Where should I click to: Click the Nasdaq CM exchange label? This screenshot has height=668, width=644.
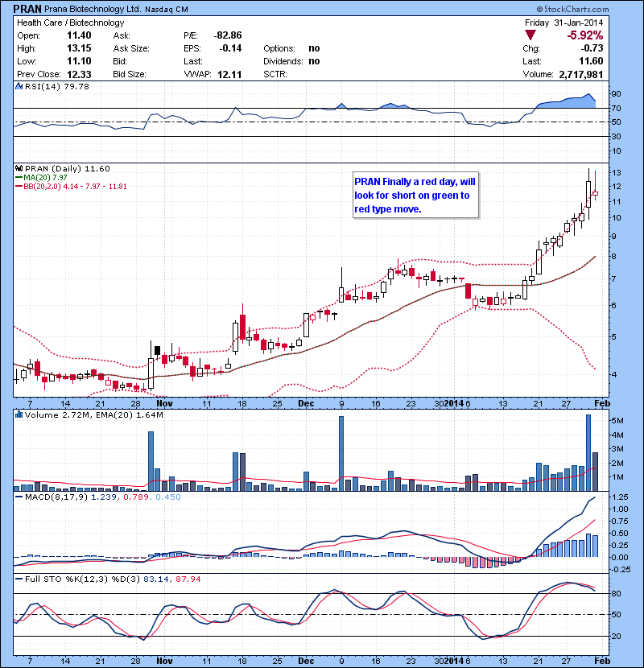point(166,10)
